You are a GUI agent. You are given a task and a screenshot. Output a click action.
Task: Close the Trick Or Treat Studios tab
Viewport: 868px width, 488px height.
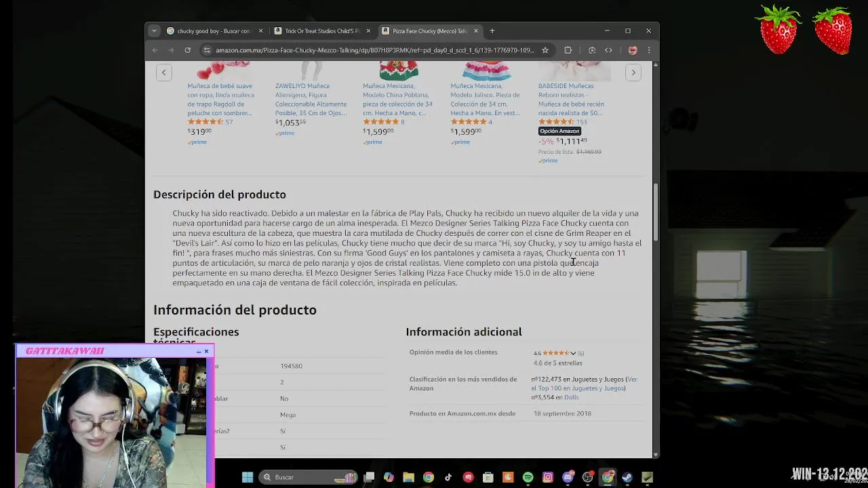tap(368, 31)
